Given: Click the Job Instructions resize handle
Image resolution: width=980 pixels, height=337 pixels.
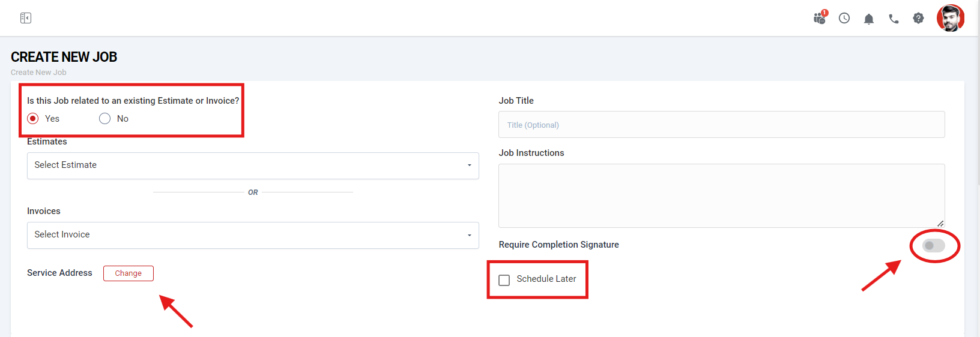Looking at the screenshot, I should click(940, 224).
